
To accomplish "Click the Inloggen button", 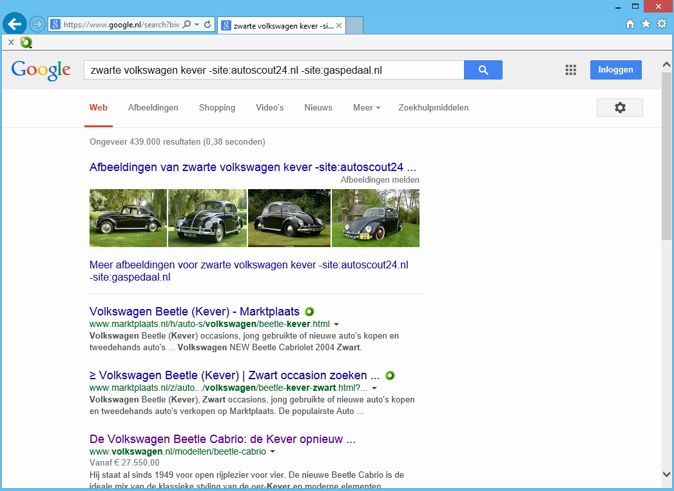I will 616,70.
